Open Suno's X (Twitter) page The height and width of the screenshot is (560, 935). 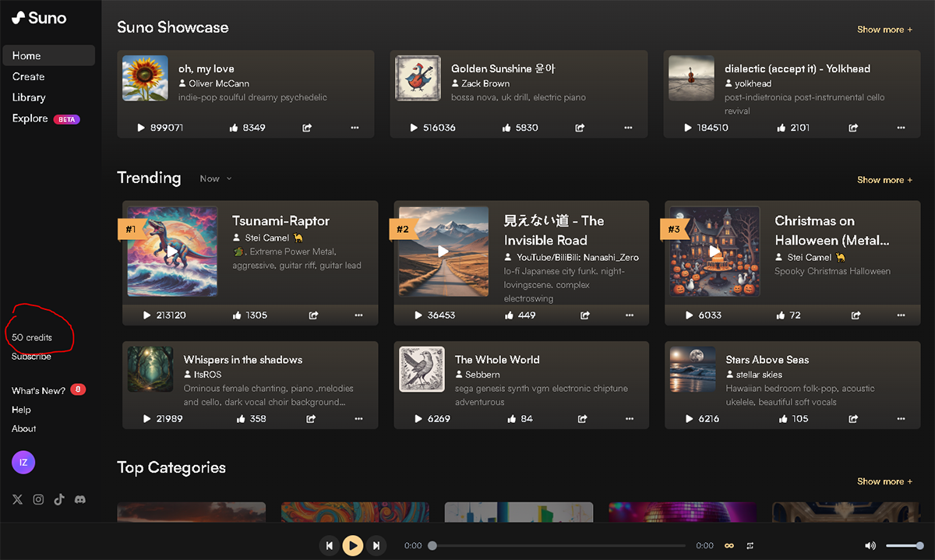[18, 500]
